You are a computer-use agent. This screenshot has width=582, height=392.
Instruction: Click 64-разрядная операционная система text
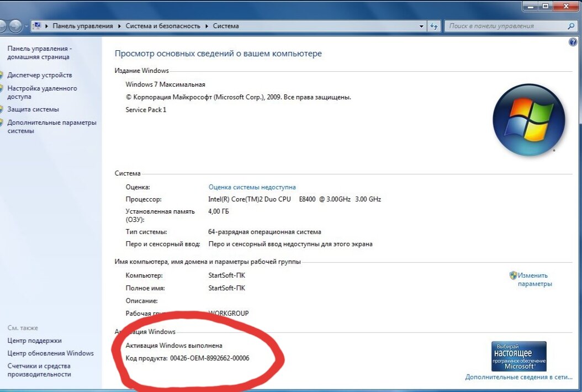264,232
